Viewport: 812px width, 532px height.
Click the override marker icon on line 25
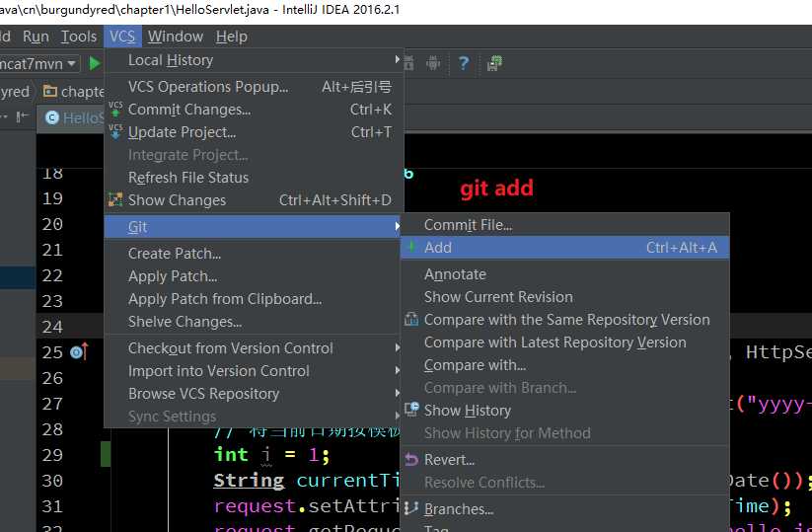click(x=79, y=351)
